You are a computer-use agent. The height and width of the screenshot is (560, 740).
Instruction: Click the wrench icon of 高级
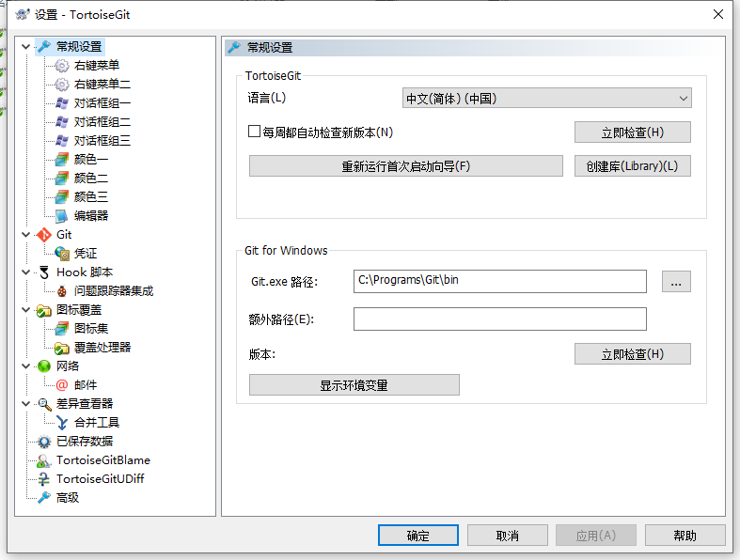44,498
